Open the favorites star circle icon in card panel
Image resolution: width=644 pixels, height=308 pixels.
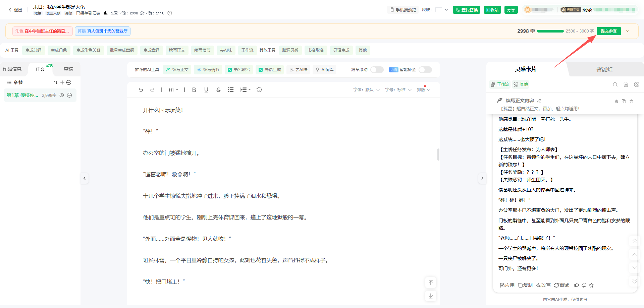(x=637, y=84)
